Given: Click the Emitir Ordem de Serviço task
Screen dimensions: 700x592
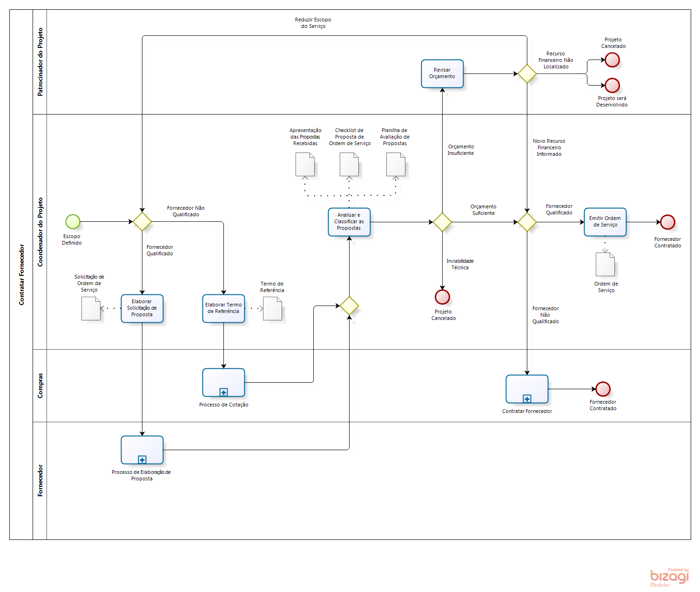Looking at the screenshot, I should pos(605,222).
